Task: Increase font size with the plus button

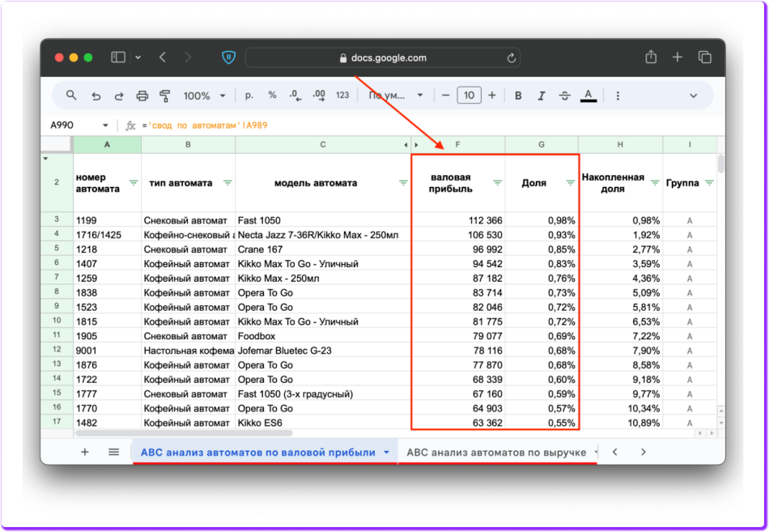Action: pos(492,96)
